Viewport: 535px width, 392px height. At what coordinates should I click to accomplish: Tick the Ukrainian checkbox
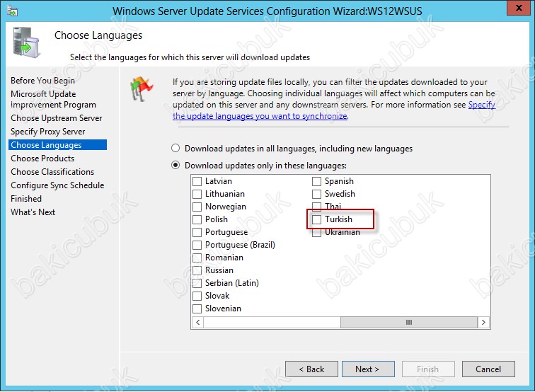(x=316, y=233)
